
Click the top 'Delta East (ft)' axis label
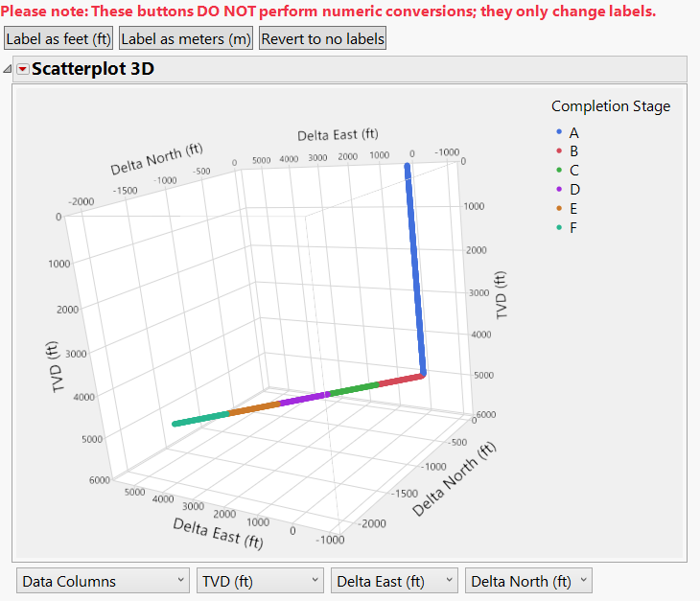338,134
